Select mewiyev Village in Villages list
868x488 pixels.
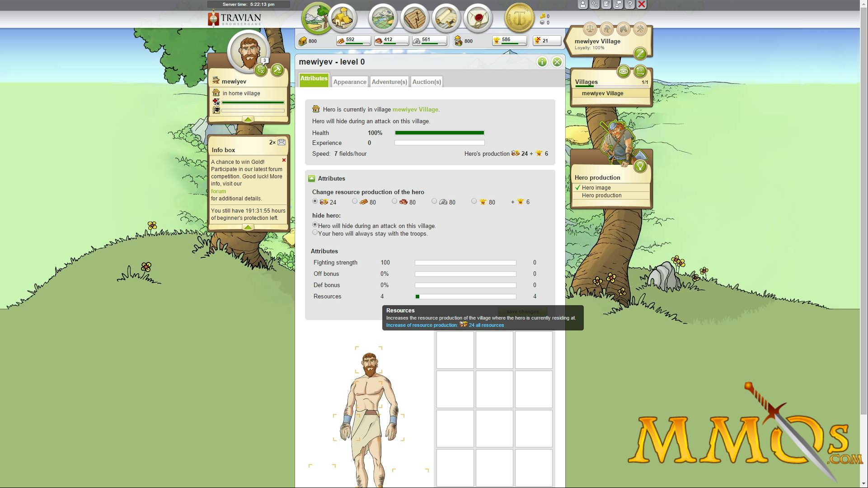point(602,93)
